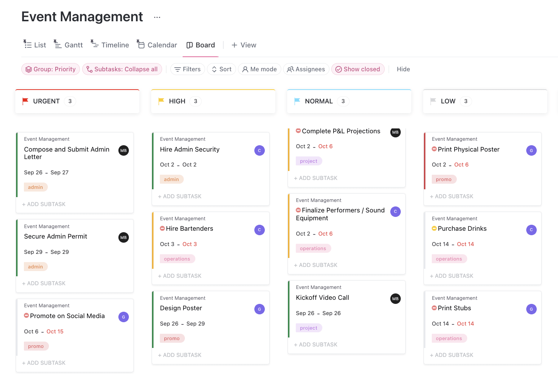The height and width of the screenshot is (392, 558).
Task: Add subtask to Compose and Submit Admin Letter
Action: pos(44,204)
